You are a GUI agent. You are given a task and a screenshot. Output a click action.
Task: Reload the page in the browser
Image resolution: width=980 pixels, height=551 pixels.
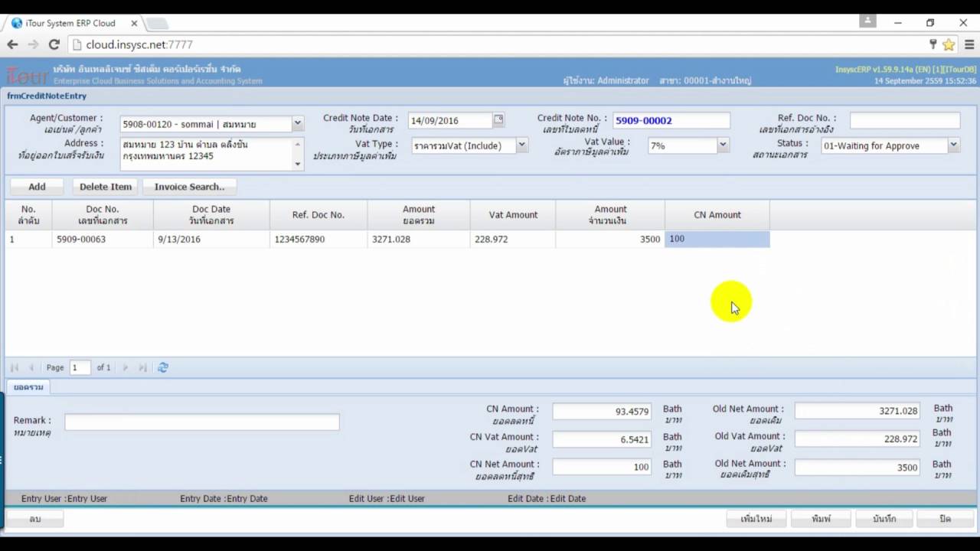[54, 44]
